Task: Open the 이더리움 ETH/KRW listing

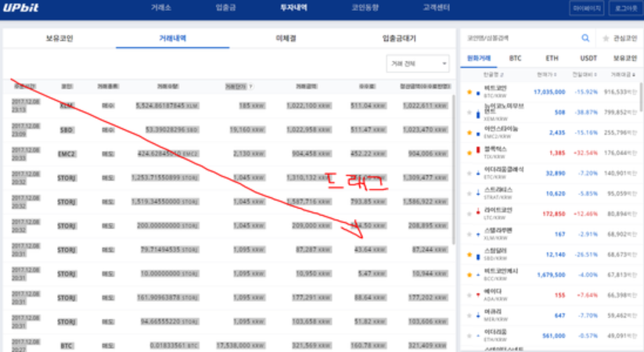Action: pyautogui.click(x=551, y=336)
